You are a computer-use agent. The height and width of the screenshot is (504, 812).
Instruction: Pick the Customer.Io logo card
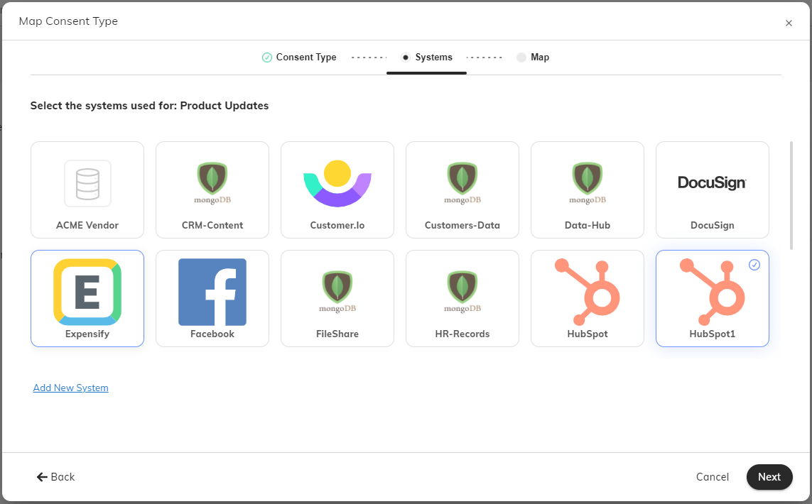(337, 190)
